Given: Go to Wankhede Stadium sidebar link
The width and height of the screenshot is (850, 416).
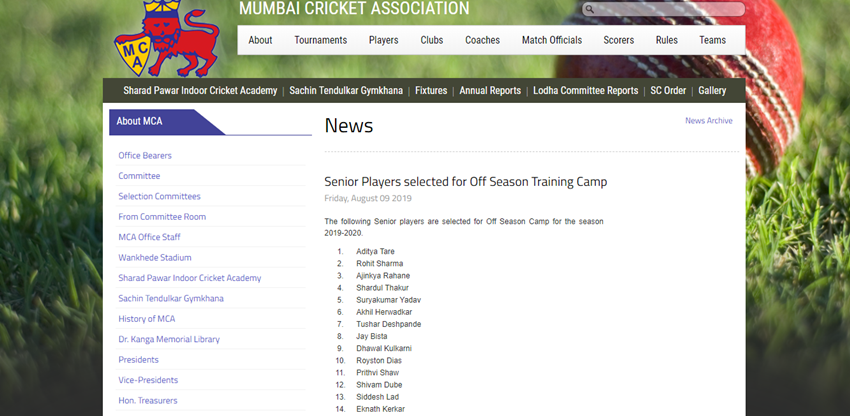Looking at the screenshot, I should pyautogui.click(x=155, y=258).
